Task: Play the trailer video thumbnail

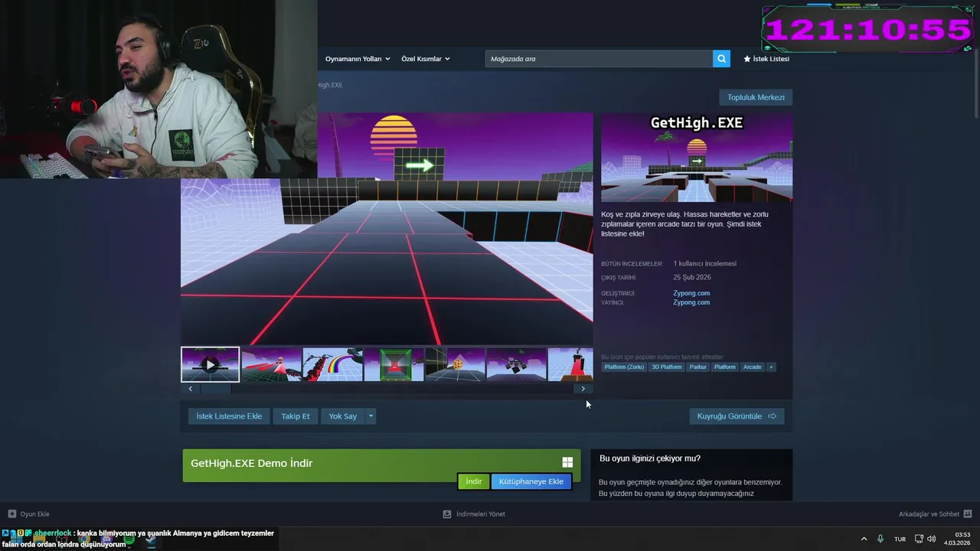Action: click(x=210, y=364)
